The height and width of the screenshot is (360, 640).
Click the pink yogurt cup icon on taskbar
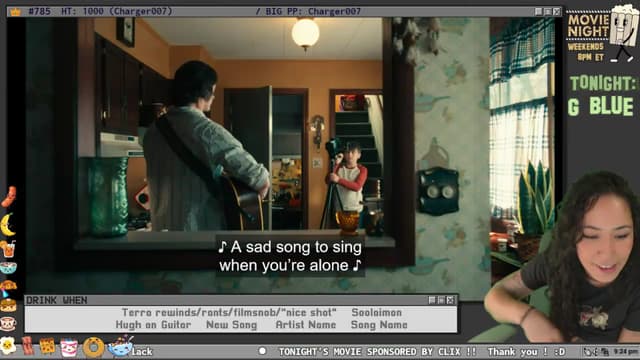[x=69, y=347]
